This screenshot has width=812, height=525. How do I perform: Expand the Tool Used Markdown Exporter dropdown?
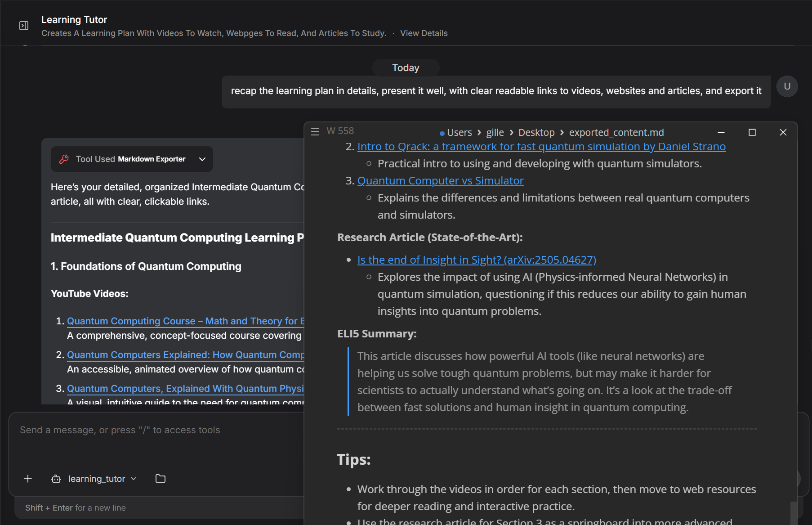202,159
